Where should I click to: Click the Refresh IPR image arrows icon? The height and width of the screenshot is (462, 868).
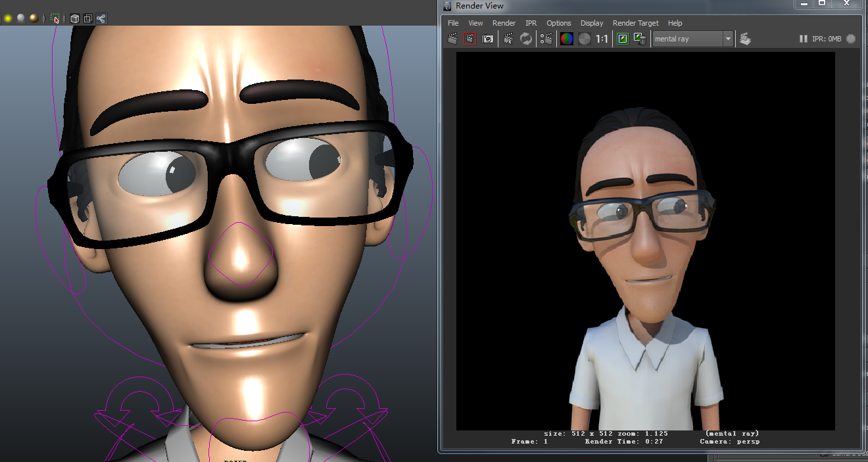pos(526,39)
